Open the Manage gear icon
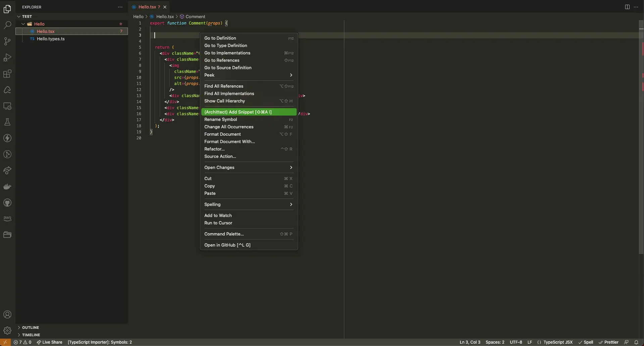Image resolution: width=644 pixels, height=346 pixels. [7, 331]
